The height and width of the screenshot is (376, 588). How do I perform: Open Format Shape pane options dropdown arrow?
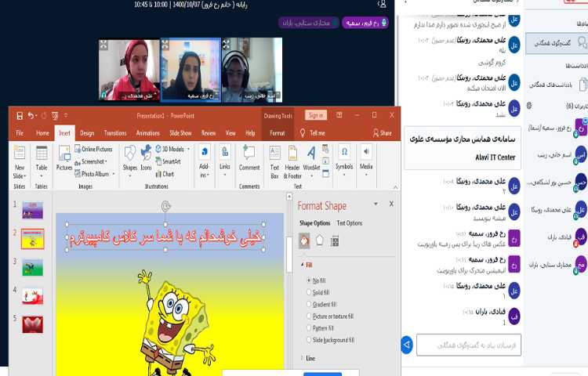pyautogui.click(x=376, y=204)
